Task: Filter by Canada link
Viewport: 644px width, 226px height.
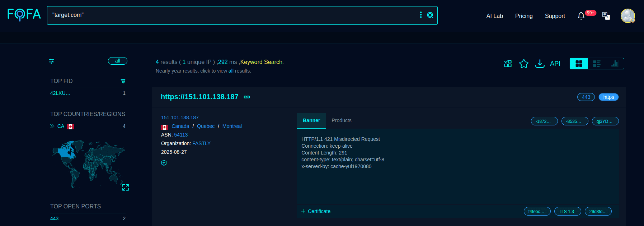Action: click(x=180, y=126)
